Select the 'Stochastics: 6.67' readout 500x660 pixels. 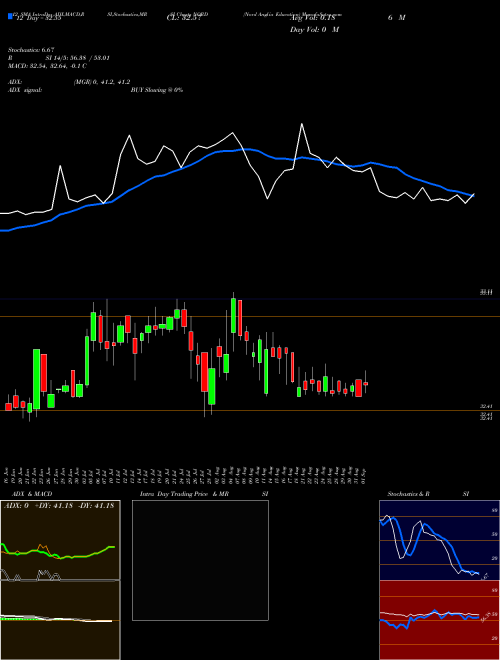pos(31,50)
